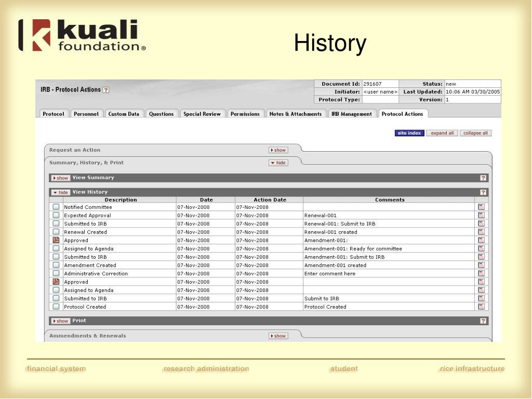Screen dimensions: 532x399
Task: Hide the View History panel
Action: point(60,193)
